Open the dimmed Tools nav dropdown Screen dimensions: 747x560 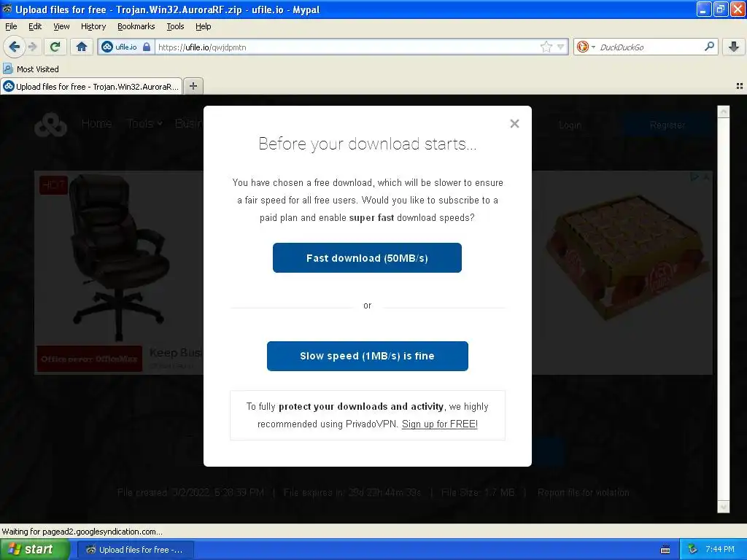(x=144, y=123)
